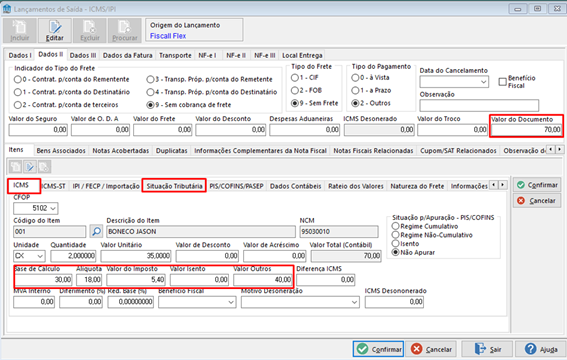The height and width of the screenshot is (360, 567).
Task: Open the PIS/COFINS/PASEP sub-tab
Action: coord(236,186)
